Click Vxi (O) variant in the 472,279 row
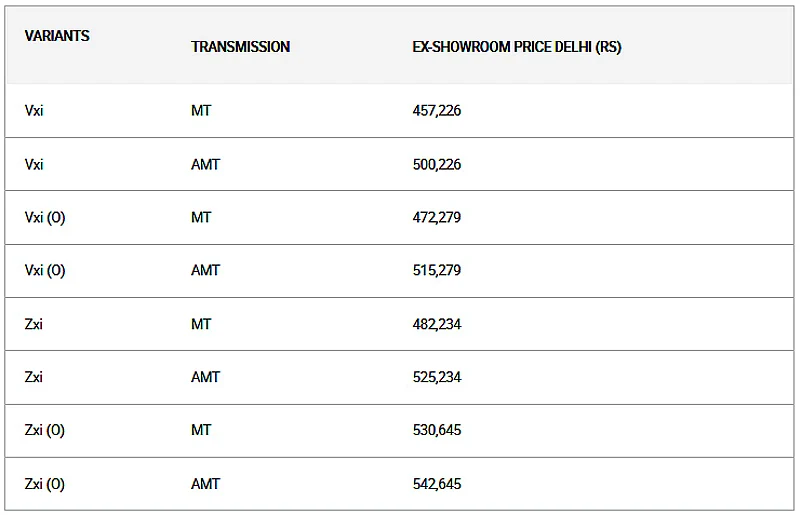This screenshot has height=515, width=801. click(45, 217)
